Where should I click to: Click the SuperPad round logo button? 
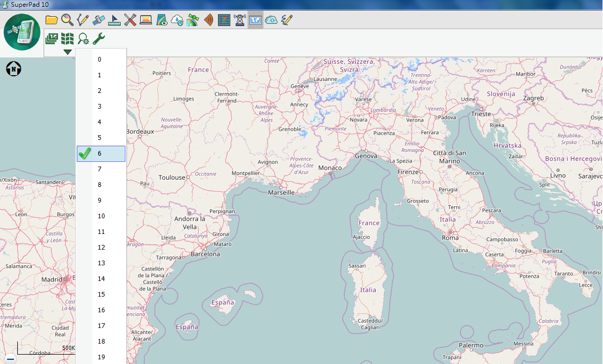(x=22, y=32)
